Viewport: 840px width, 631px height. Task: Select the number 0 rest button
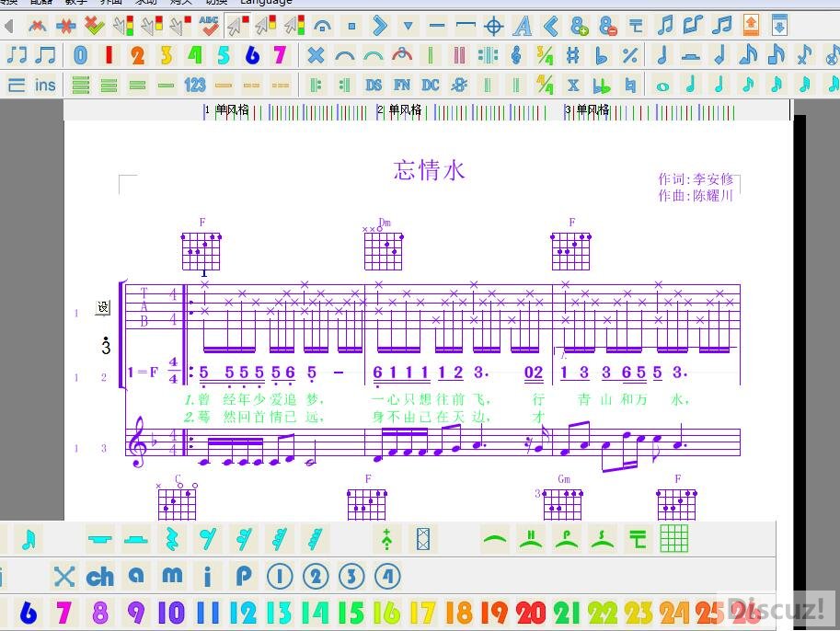coord(80,54)
